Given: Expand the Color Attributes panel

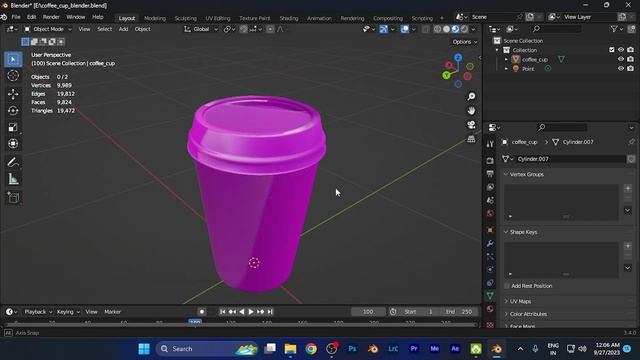Looking at the screenshot, I should tap(528, 314).
